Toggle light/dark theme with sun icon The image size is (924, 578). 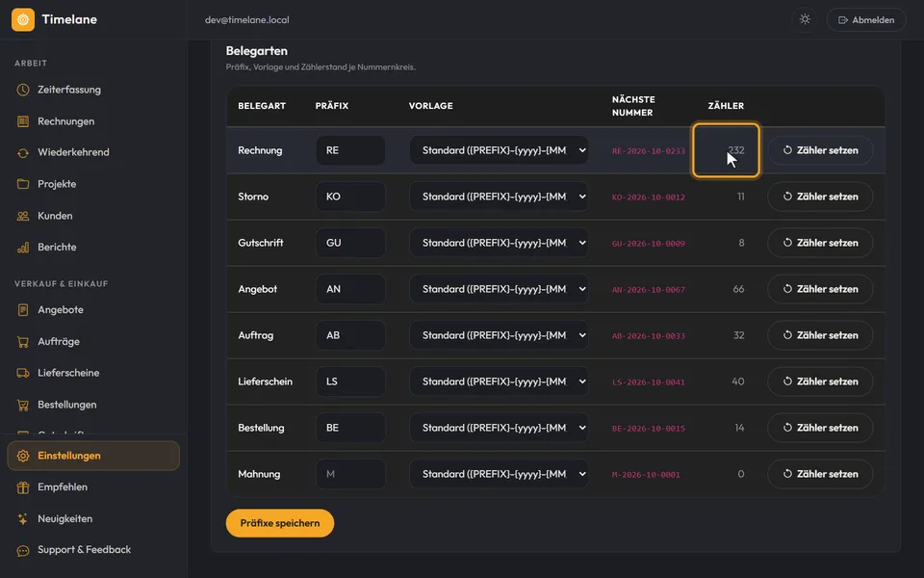805,19
